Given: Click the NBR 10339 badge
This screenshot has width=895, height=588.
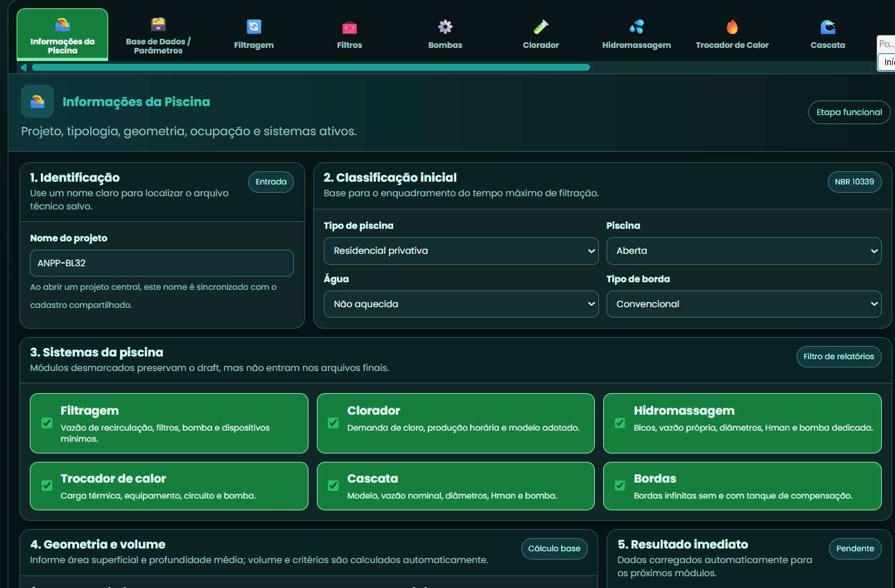Looking at the screenshot, I should [855, 182].
